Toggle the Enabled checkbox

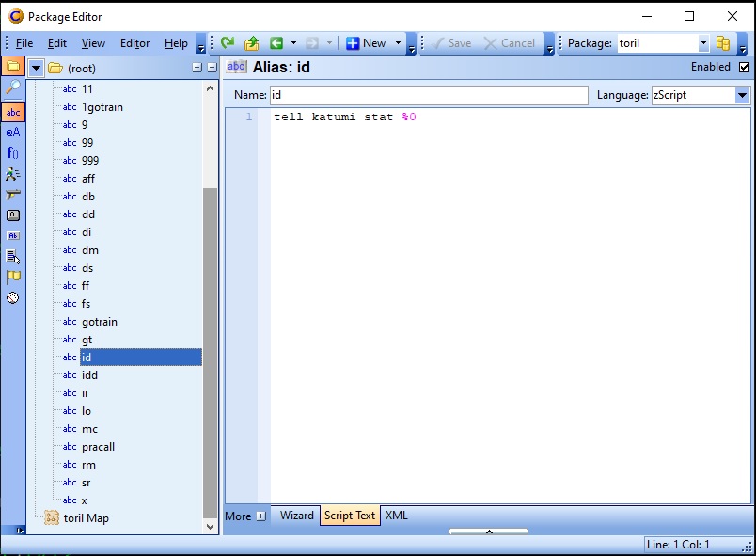(744, 67)
